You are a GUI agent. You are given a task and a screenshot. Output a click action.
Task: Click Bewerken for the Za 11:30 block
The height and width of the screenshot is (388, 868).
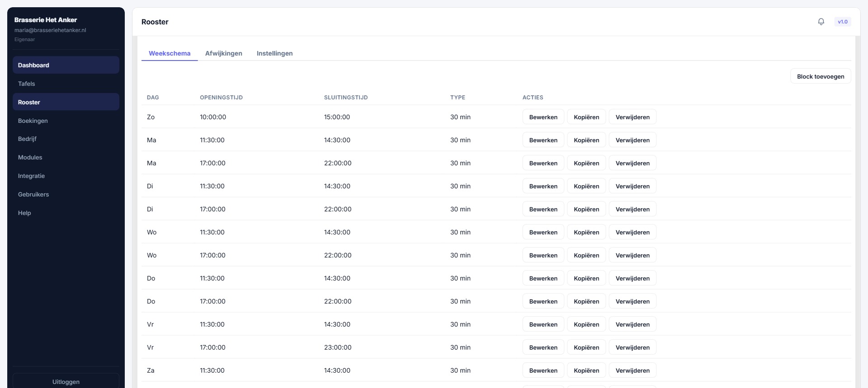543,370
